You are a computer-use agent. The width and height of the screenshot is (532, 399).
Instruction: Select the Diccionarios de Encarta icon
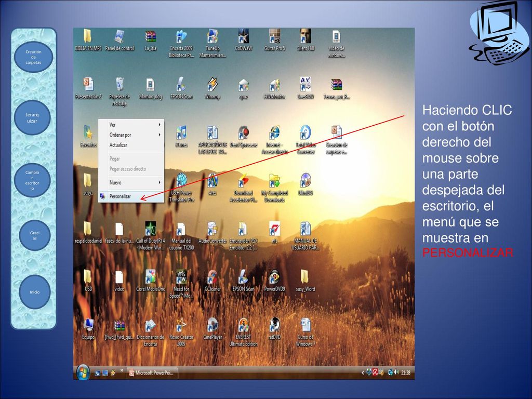click(x=150, y=325)
